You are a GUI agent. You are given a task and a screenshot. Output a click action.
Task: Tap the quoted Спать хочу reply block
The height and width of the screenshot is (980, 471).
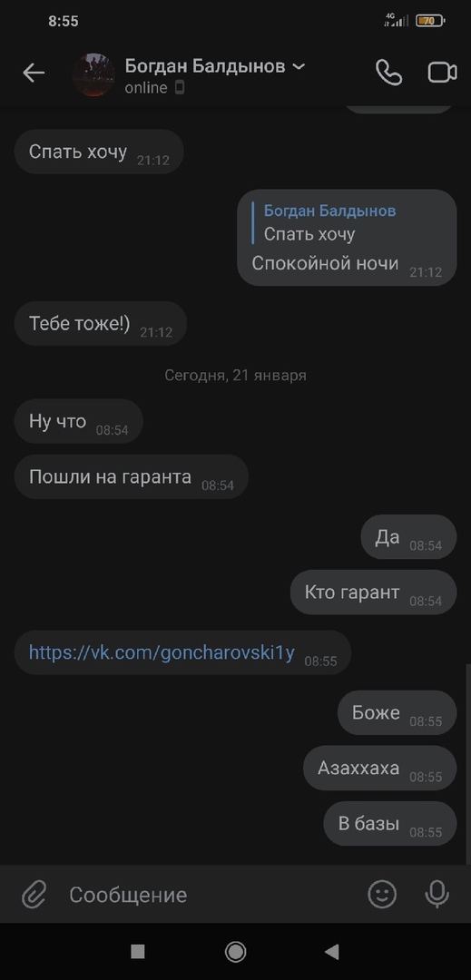pyautogui.click(x=329, y=222)
